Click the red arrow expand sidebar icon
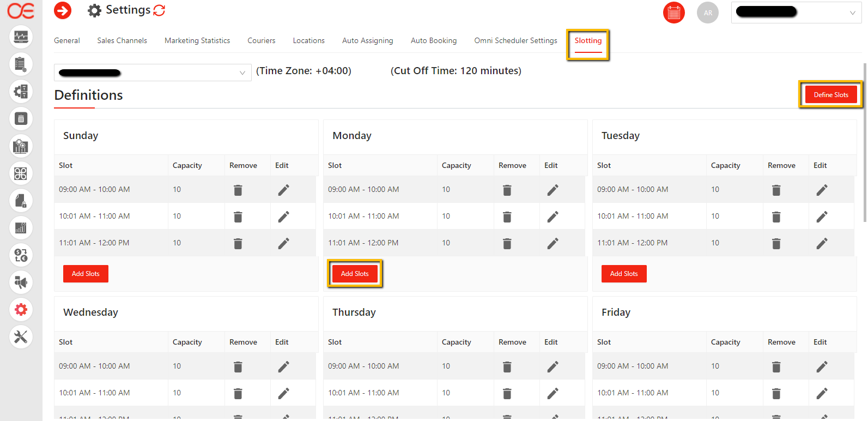 point(63,10)
